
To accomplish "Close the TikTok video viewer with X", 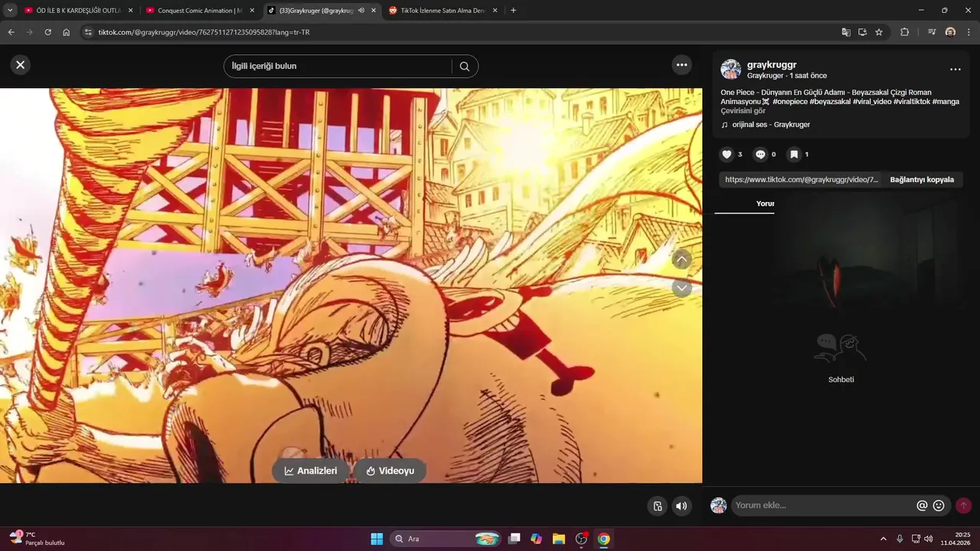I will pyautogui.click(x=21, y=65).
